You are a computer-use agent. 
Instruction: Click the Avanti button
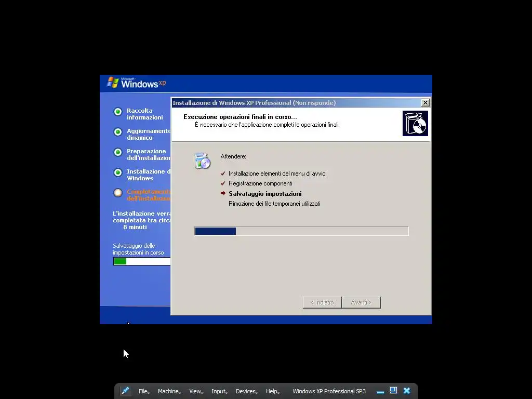(362, 302)
